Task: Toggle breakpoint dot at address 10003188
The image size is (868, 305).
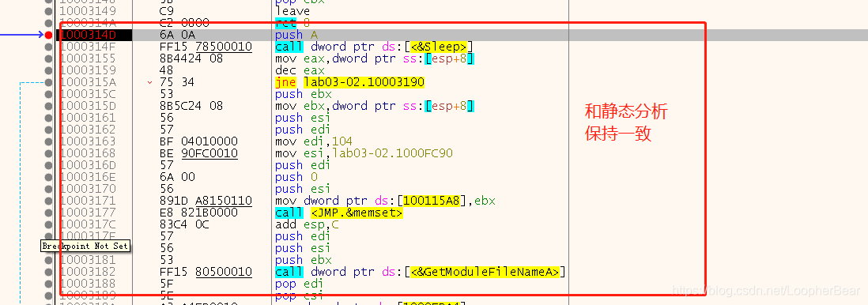Action: click(49, 283)
